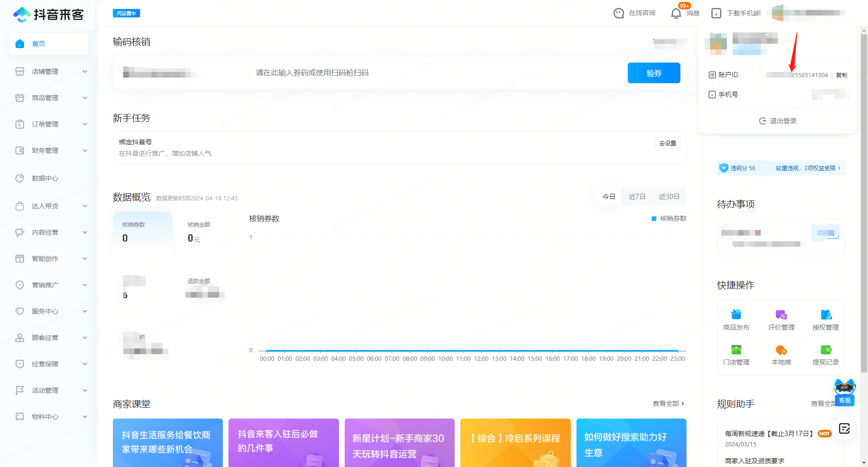The height and width of the screenshot is (467, 868).
Task: Click the 活动管理 flag icon
Action: 20,390
